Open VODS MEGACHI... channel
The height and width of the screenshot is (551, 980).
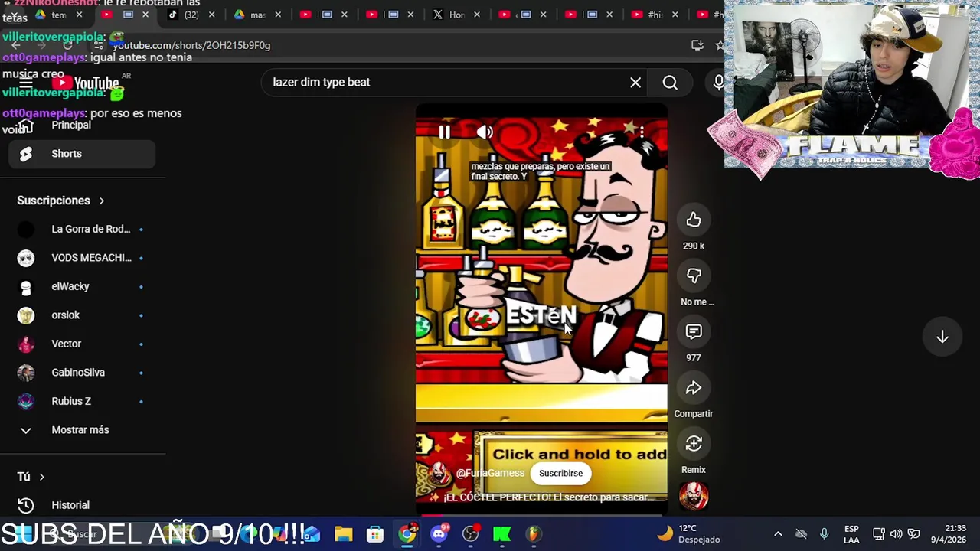[82, 258]
